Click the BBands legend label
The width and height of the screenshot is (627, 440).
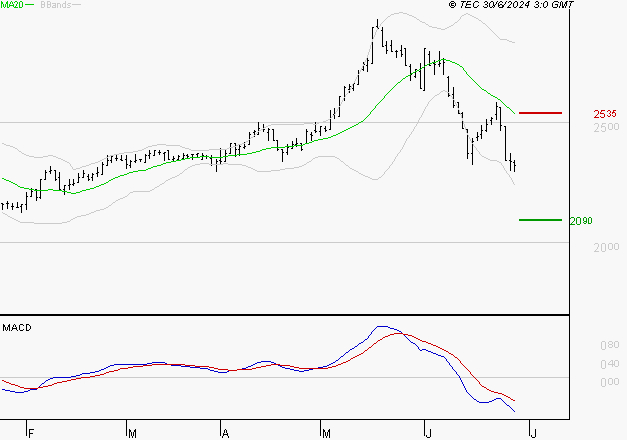(x=56, y=5)
